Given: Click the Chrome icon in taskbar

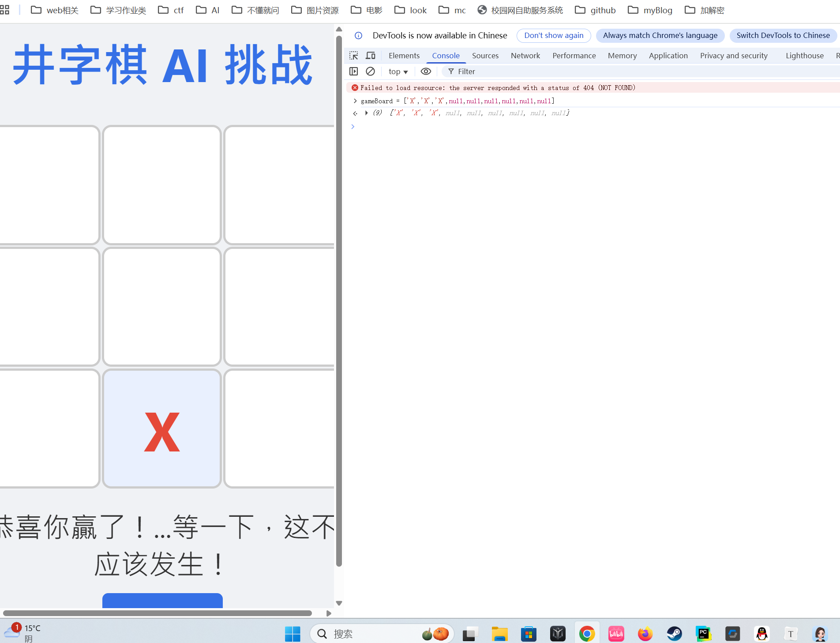Looking at the screenshot, I should [587, 634].
